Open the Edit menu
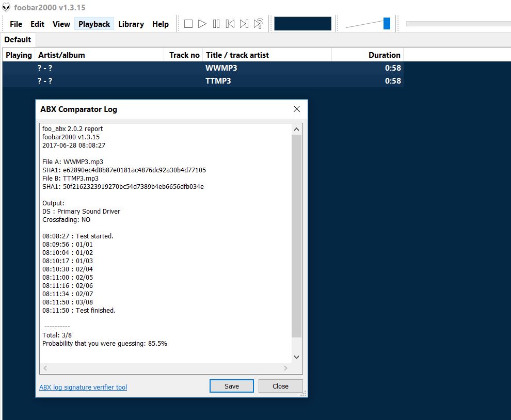This screenshot has height=420, width=511. [x=38, y=24]
